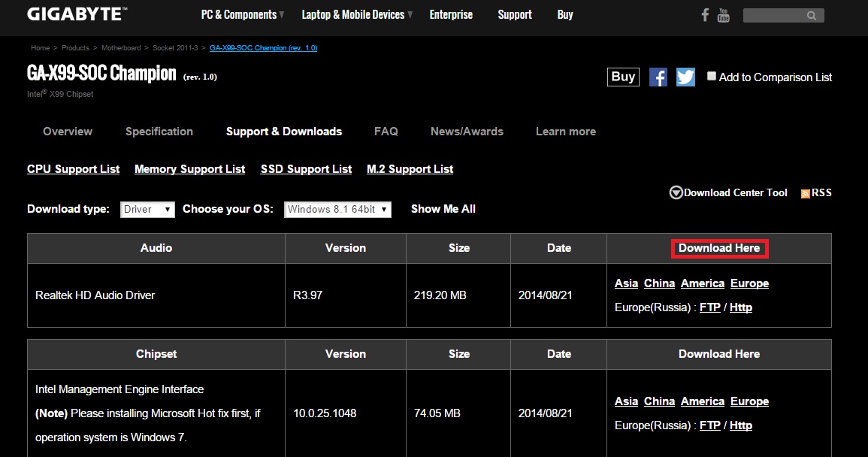Go to Products in the breadcrumb
This screenshot has width=868, height=457.
(75, 48)
